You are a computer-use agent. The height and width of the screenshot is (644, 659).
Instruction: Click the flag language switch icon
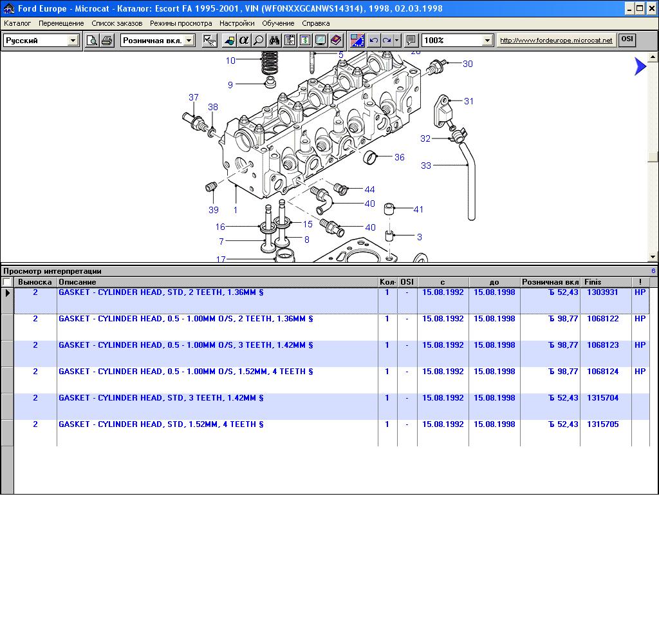[357, 41]
